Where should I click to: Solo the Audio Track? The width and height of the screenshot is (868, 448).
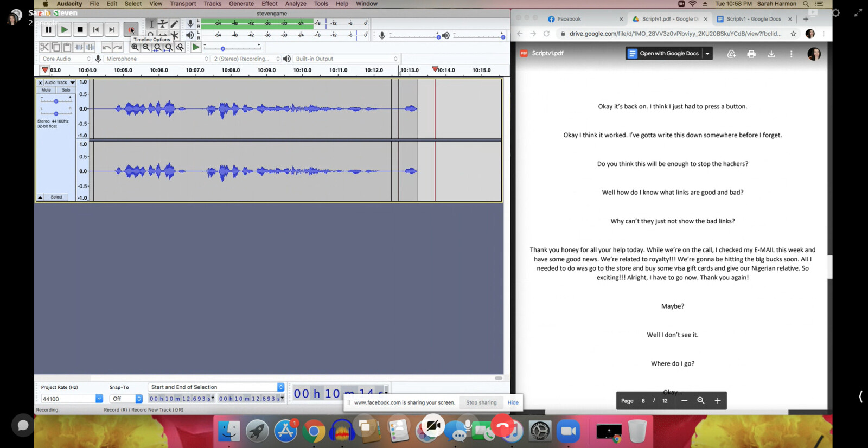pos(66,90)
